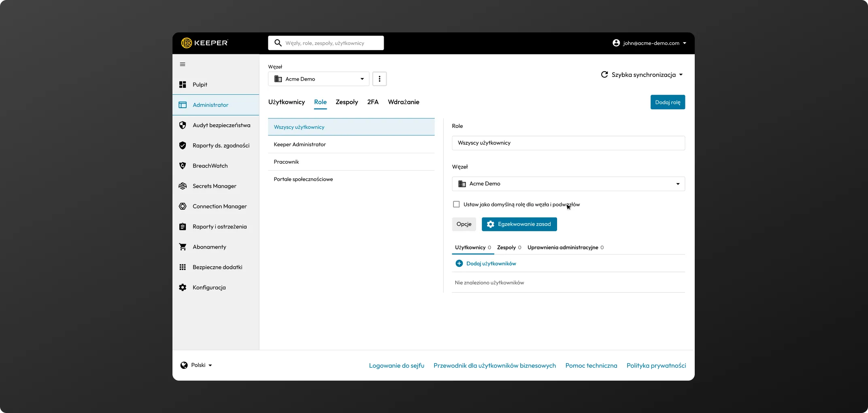Click the BreachWatch icon
This screenshot has width=868, height=413.
click(x=183, y=166)
